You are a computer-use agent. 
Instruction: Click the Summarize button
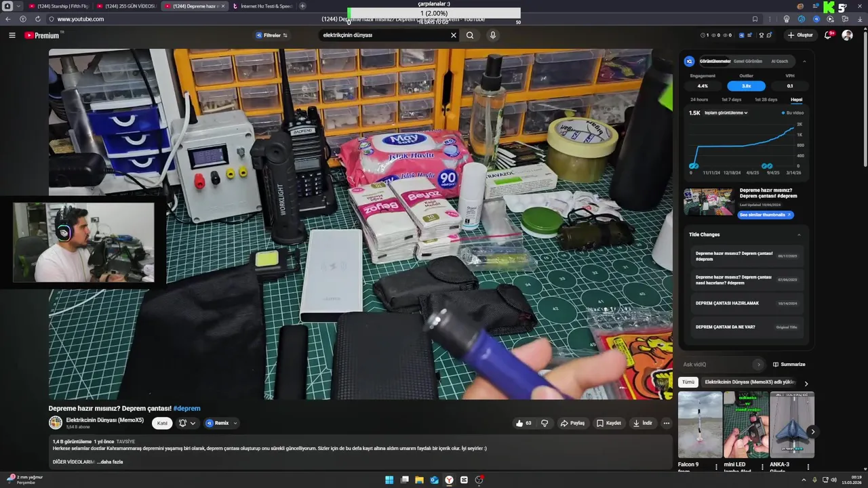[x=789, y=365]
